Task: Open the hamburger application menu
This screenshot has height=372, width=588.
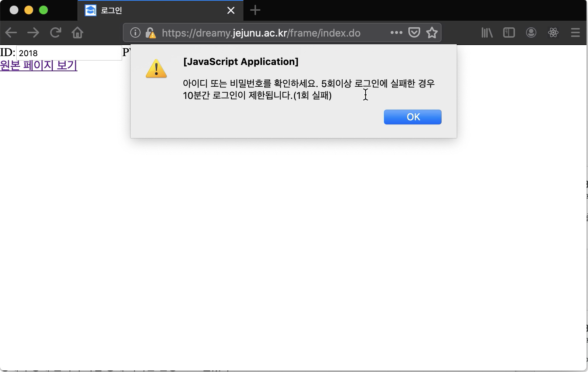Action: tap(575, 33)
